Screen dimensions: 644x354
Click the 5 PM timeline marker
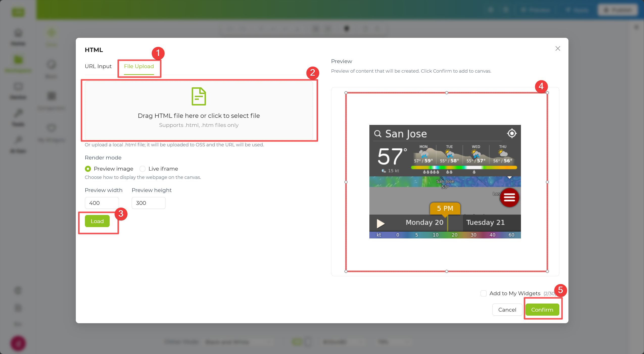tap(445, 209)
